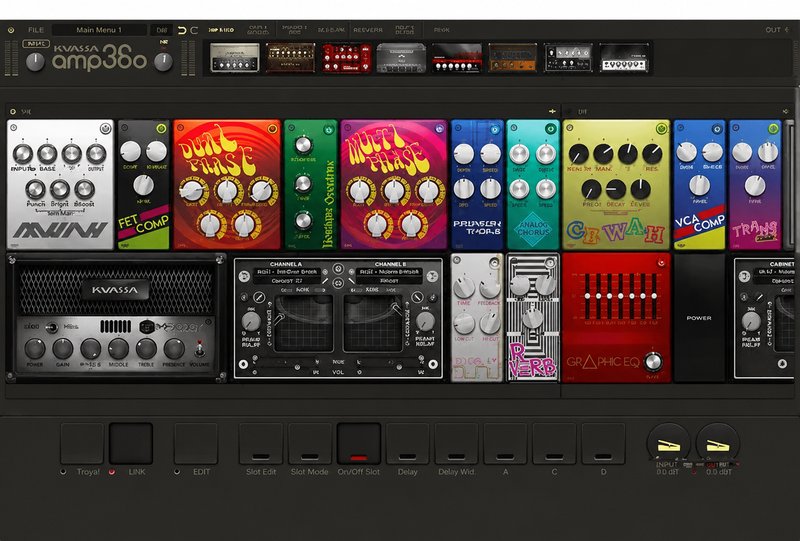The height and width of the screenshot is (541, 800).
Task: Click the footswitch labeled D
Action: [x=604, y=444]
